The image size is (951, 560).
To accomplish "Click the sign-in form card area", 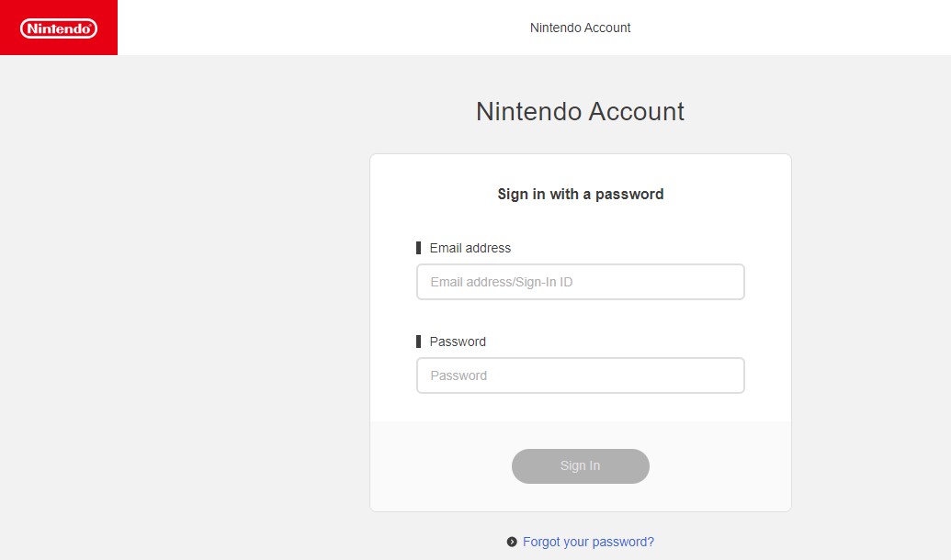I will 580,330.
